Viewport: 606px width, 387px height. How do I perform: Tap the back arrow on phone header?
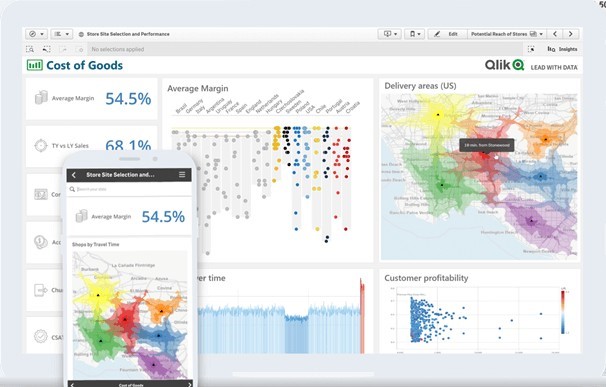pyautogui.click(x=74, y=175)
